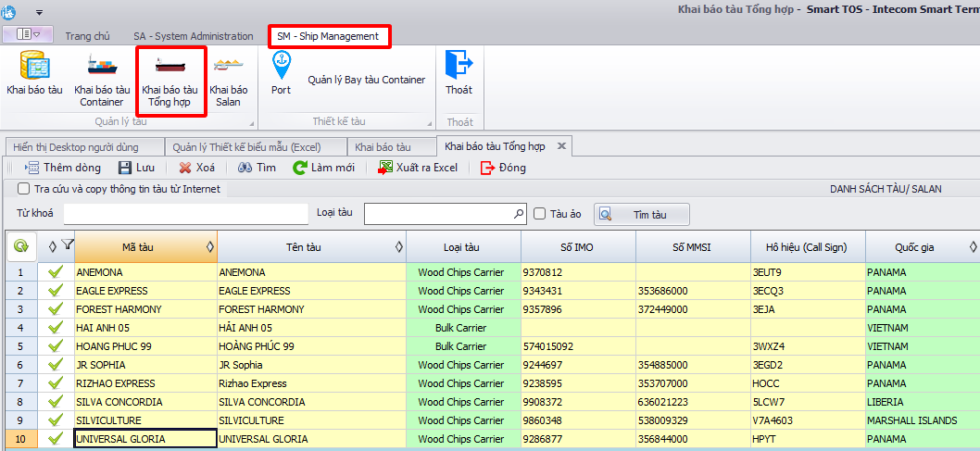Viewport: 980px width, 451px height.
Task: Switch to the Khai báo tàu document tab
Action: (382, 147)
